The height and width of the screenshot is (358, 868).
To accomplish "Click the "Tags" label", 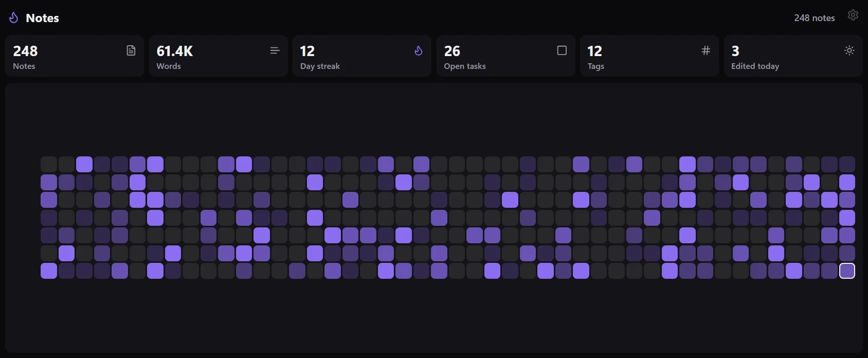I will coord(596,66).
